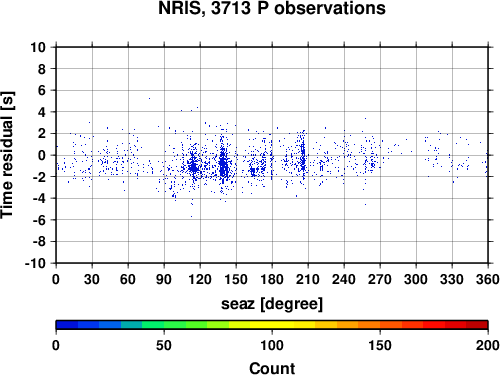This screenshot has width=500, height=375.
Task: Click the seaz [degree] x-axis label
Action: click(272, 304)
